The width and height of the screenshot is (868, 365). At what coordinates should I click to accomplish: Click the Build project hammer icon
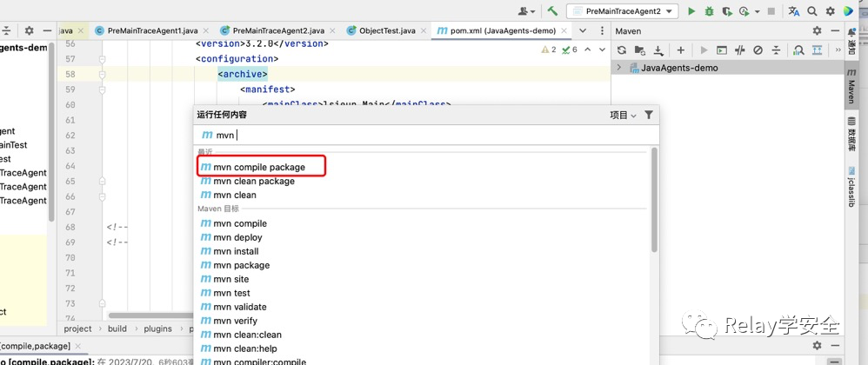[x=552, y=11]
